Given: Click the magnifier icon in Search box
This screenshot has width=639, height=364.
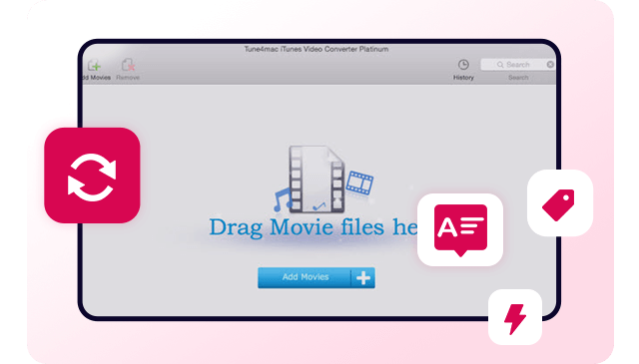Looking at the screenshot, I should click(500, 65).
